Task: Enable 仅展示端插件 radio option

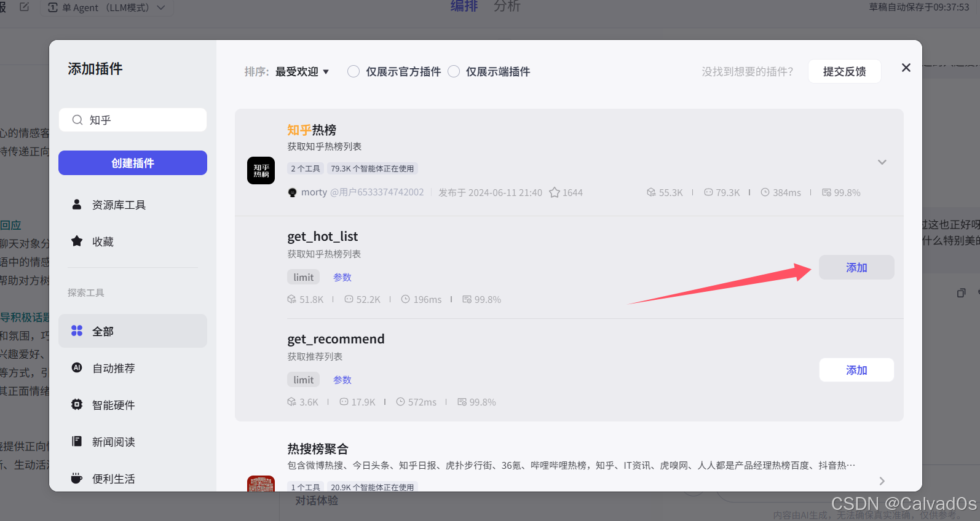Action: [454, 71]
